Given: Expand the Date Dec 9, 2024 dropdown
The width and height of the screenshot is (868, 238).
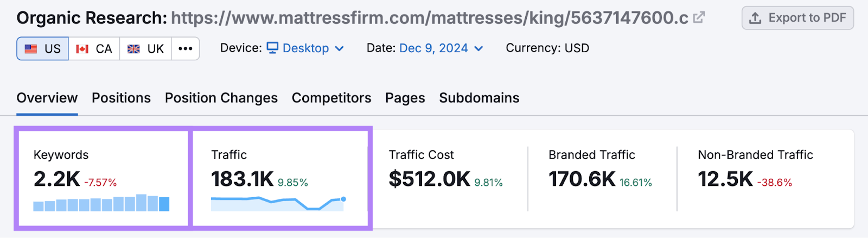Looking at the screenshot, I should tap(441, 48).
